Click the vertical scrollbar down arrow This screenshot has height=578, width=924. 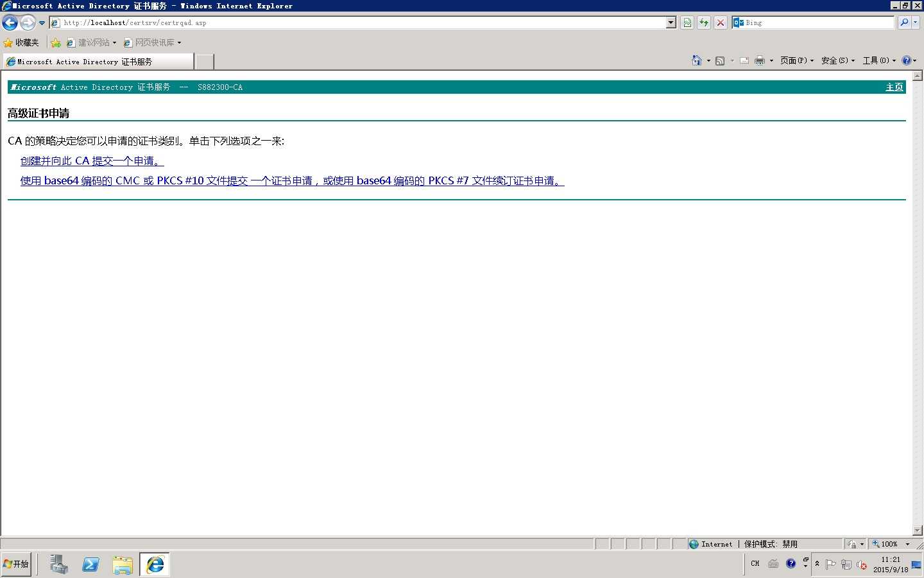918,530
